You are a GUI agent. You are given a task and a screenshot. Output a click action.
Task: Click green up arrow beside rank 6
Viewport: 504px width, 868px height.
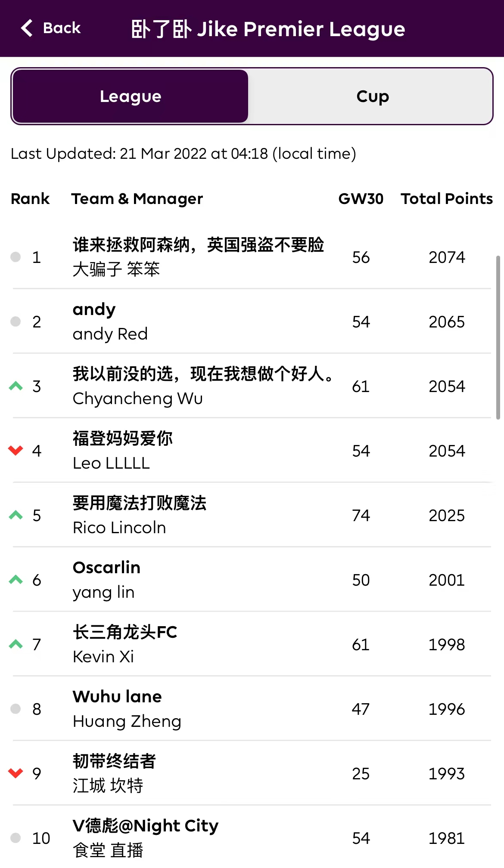click(16, 580)
